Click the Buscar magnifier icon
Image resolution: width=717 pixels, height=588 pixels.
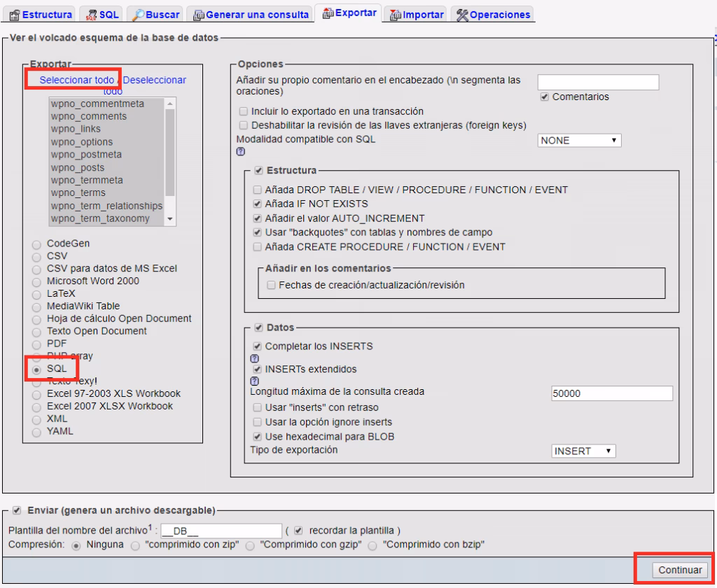(138, 15)
